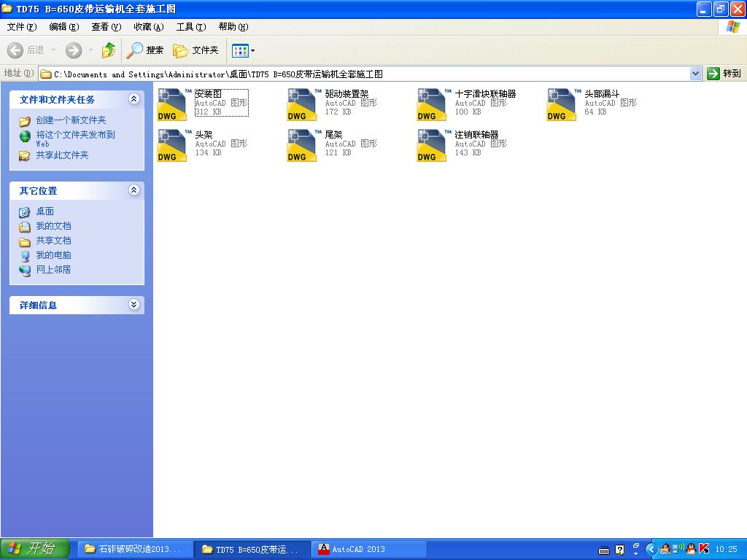Go to 我的电脑 from other places
The width and height of the screenshot is (747, 560).
[53, 255]
